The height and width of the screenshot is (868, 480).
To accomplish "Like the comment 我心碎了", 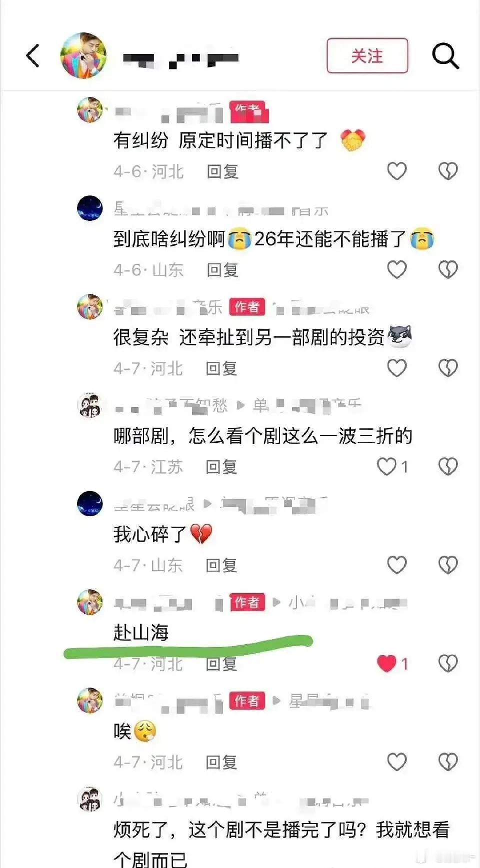I will pyautogui.click(x=397, y=565).
